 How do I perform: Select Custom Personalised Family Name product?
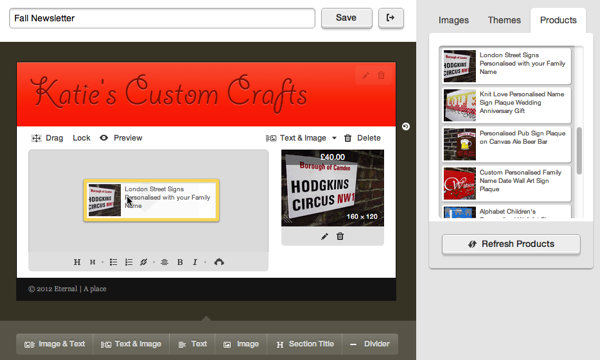coord(507,183)
